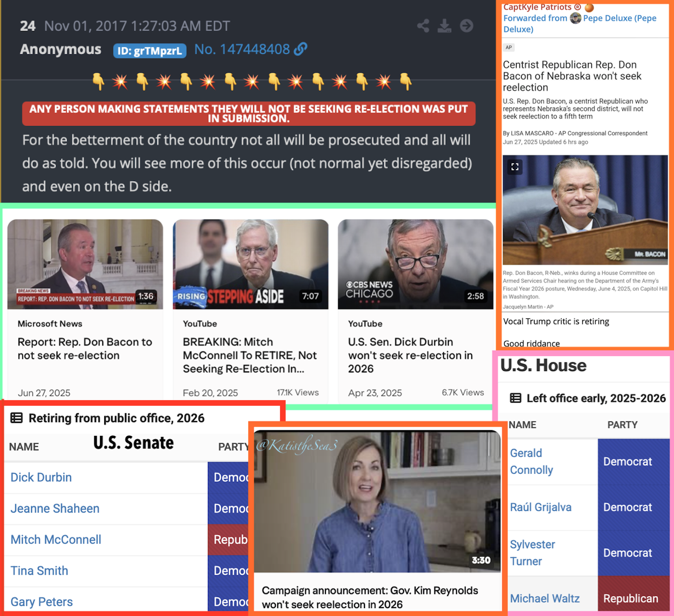Click the chain link icon beside post number

(301, 49)
